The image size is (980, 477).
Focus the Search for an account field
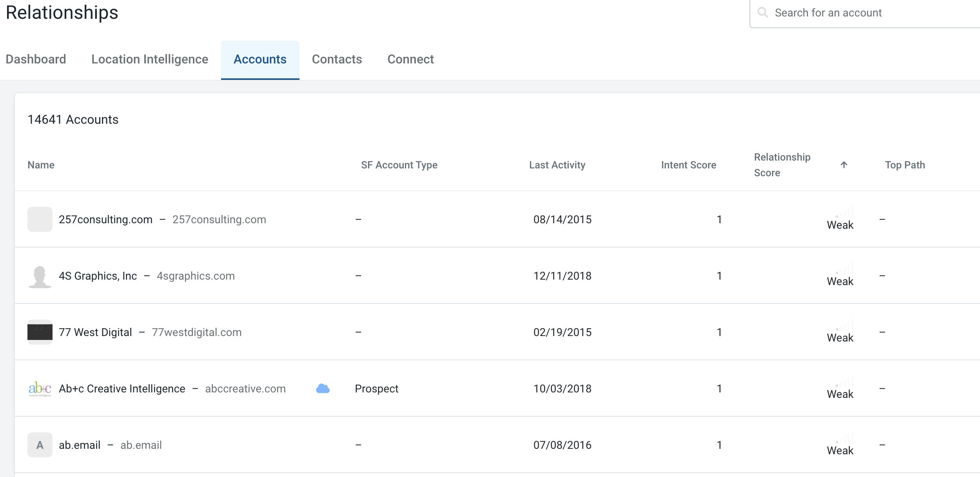tap(865, 13)
